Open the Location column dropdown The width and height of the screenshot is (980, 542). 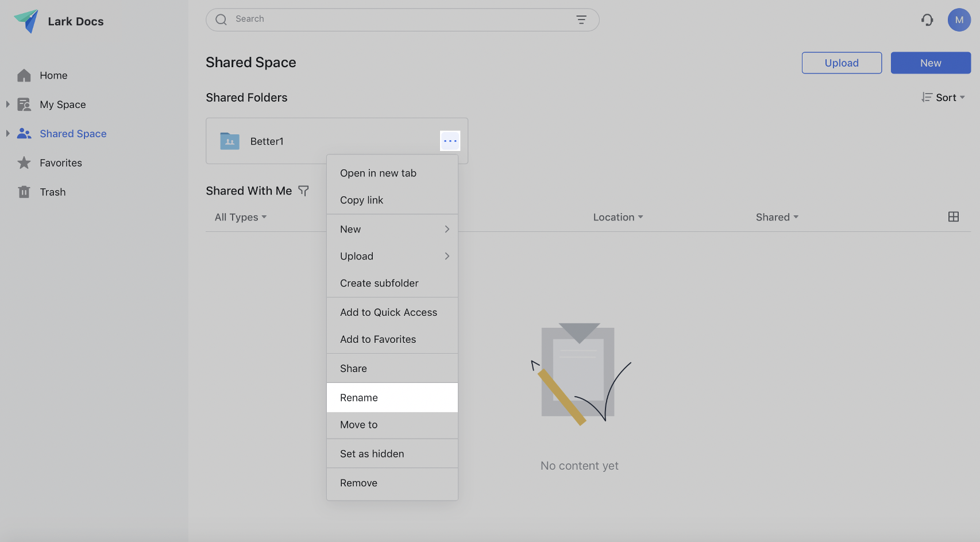[x=618, y=217]
